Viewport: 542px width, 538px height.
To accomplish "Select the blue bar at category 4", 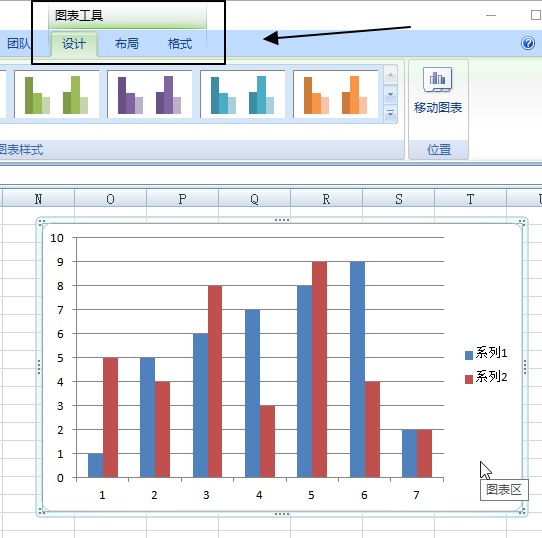I will pyautogui.click(x=252, y=393).
